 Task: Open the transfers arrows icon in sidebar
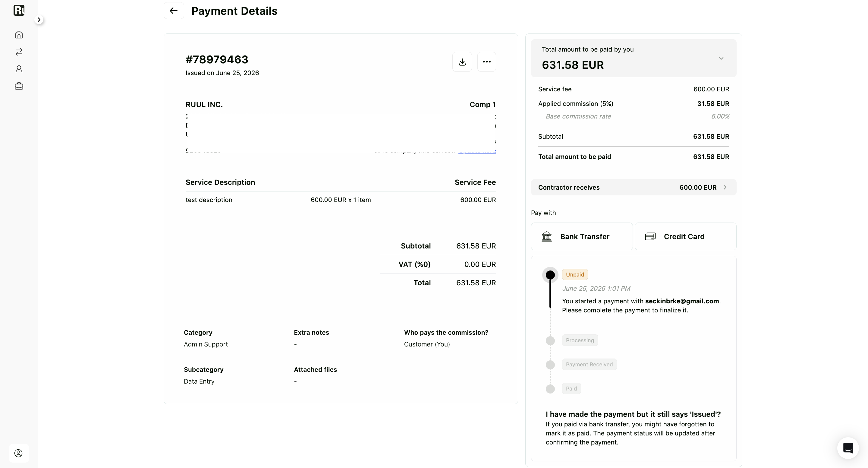coord(19,52)
